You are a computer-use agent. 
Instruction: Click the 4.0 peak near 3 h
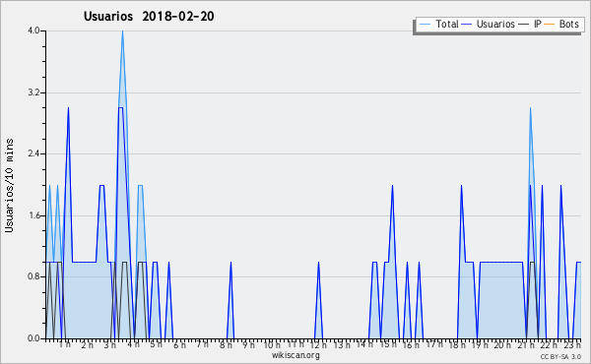122,31
